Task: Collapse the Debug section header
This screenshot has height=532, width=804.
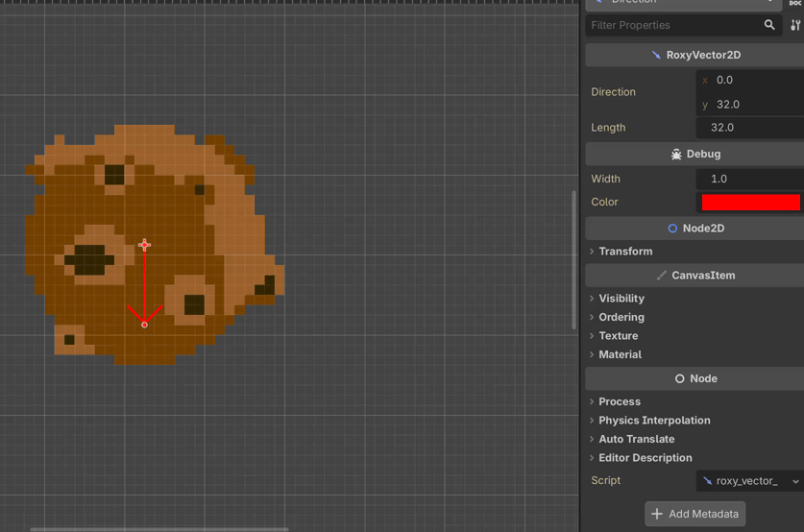Action: pyautogui.click(x=694, y=154)
